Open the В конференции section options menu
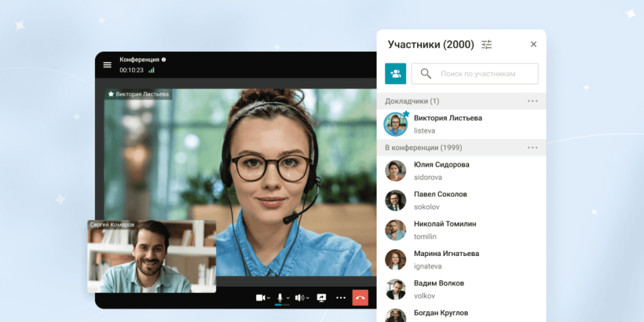644x322 pixels. 533,147
